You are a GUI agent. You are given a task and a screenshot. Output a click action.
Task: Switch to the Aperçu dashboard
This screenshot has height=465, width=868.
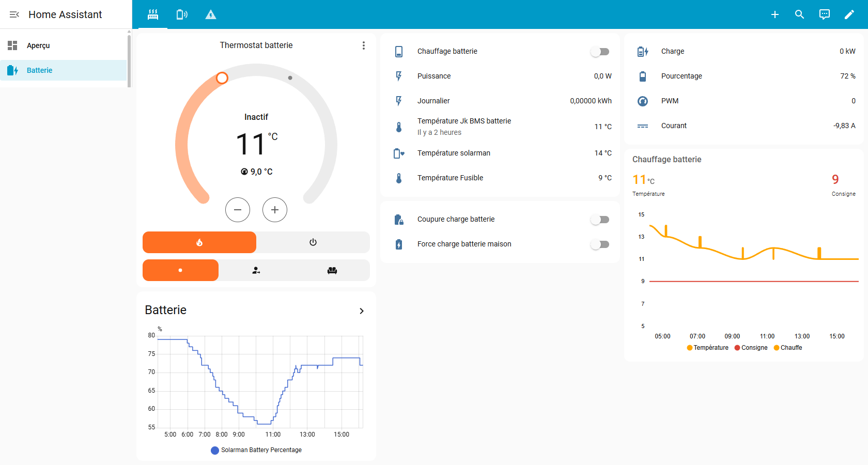point(39,45)
